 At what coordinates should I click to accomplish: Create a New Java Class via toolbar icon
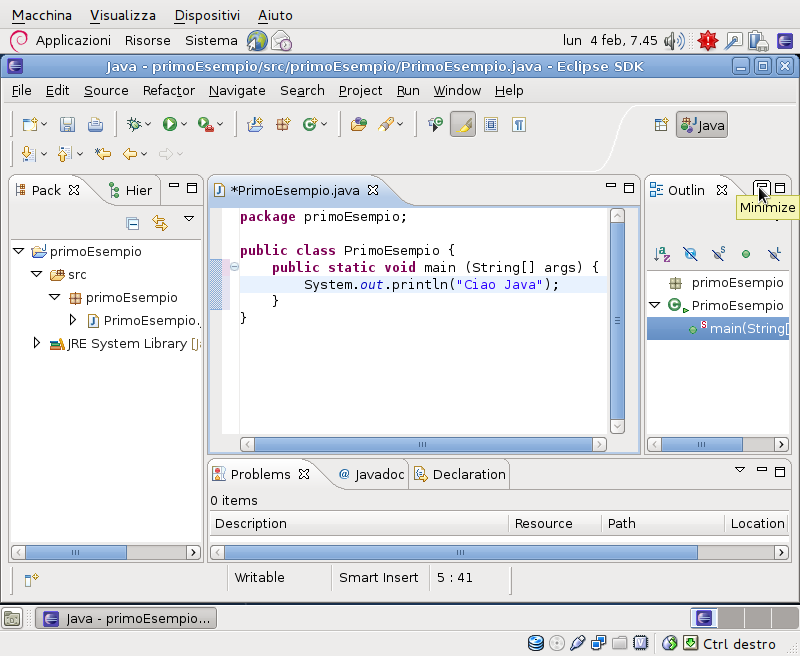[310, 124]
